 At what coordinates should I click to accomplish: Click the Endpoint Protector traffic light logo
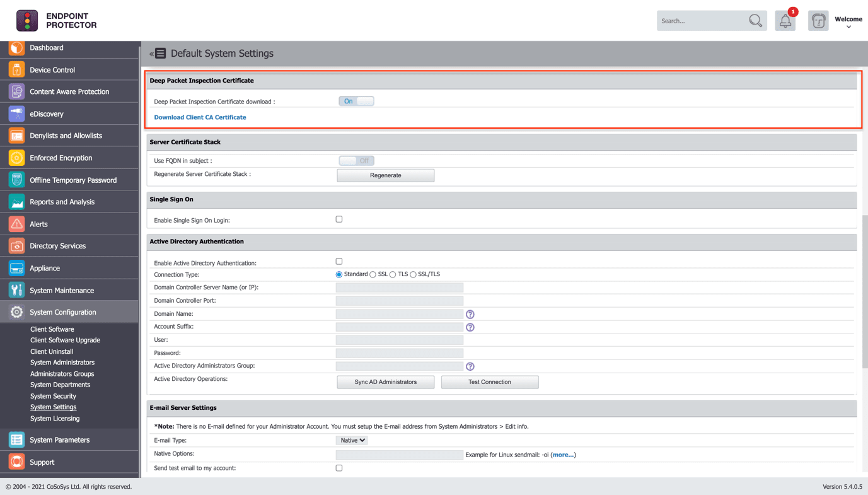[x=27, y=21]
